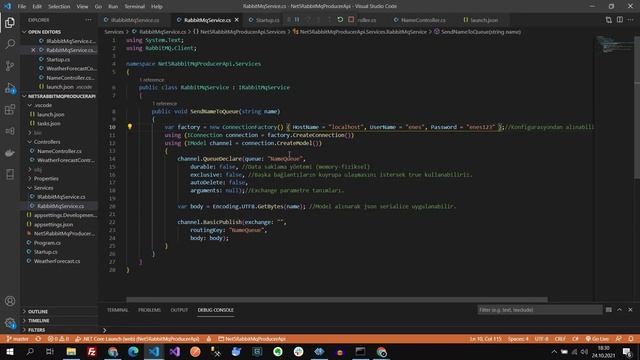Screen dimensions: 640x360
Task: Open the Selection menu
Action: [x=59, y=6]
